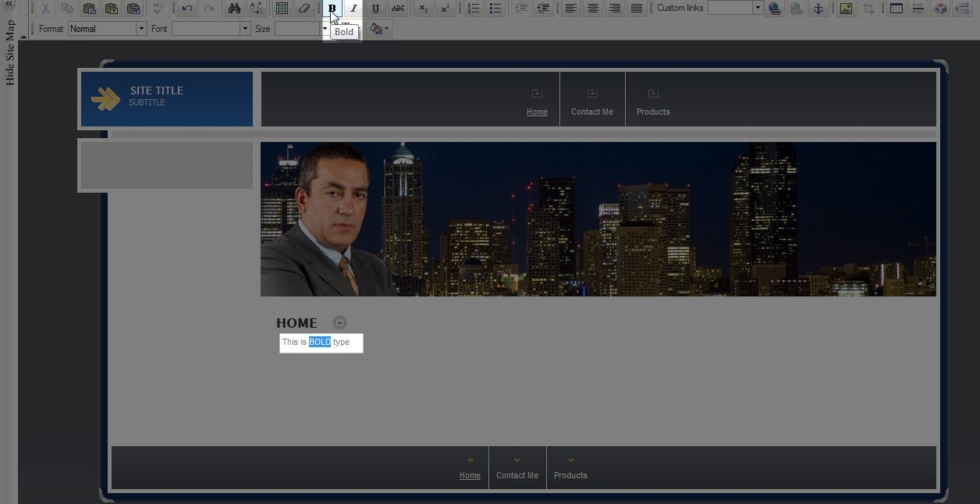Click the Bold formatting button
The width and height of the screenshot is (980, 504).
coord(332,9)
